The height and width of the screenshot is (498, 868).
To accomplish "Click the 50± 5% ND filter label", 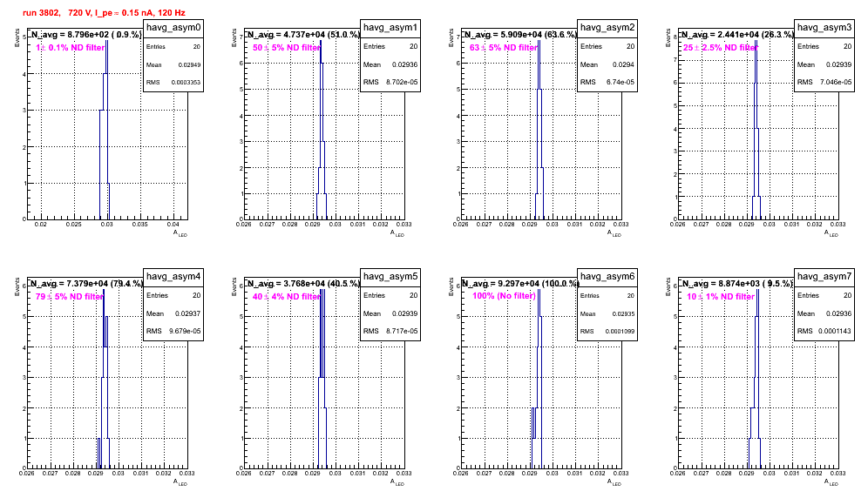I will (287, 48).
